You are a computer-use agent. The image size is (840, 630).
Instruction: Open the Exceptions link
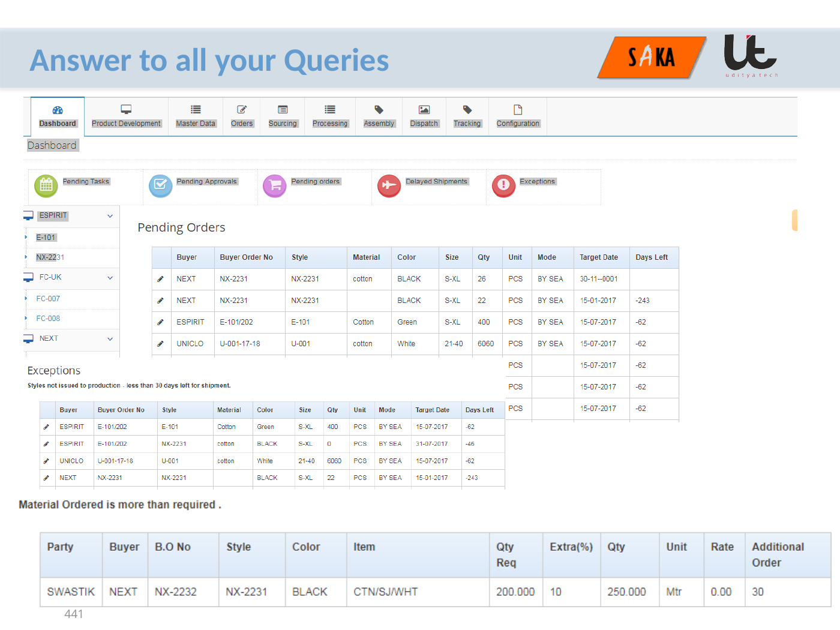click(538, 181)
